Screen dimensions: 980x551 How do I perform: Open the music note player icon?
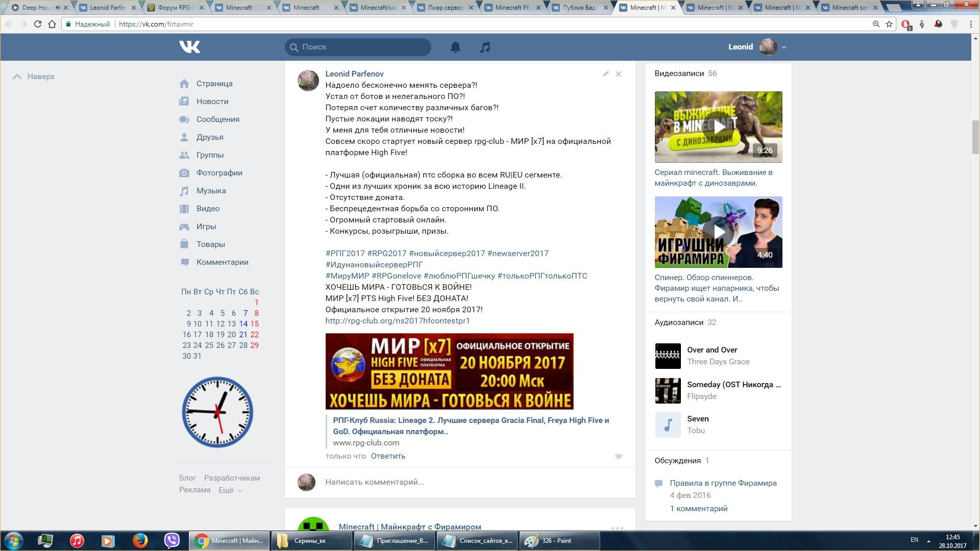click(x=485, y=47)
